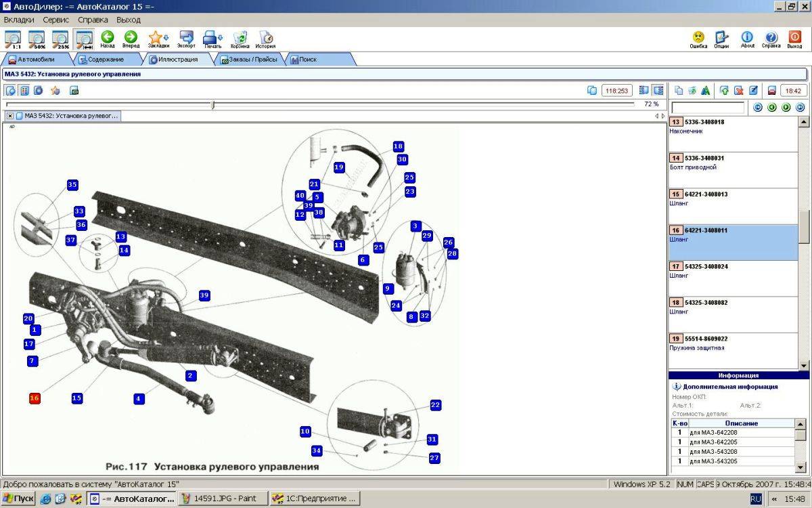
Task: Toggle the single-panel layout view
Action: pyautogui.click(x=644, y=90)
